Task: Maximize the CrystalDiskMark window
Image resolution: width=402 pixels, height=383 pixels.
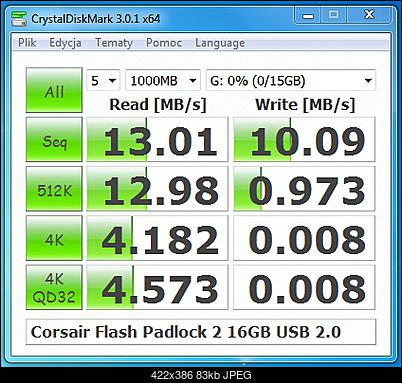Action: (x=334, y=15)
